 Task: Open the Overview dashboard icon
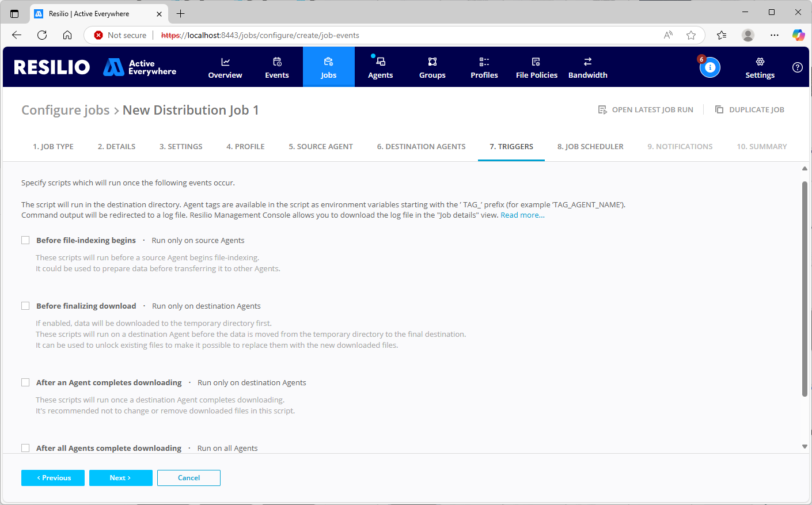pyautogui.click(x=225, y=62)
